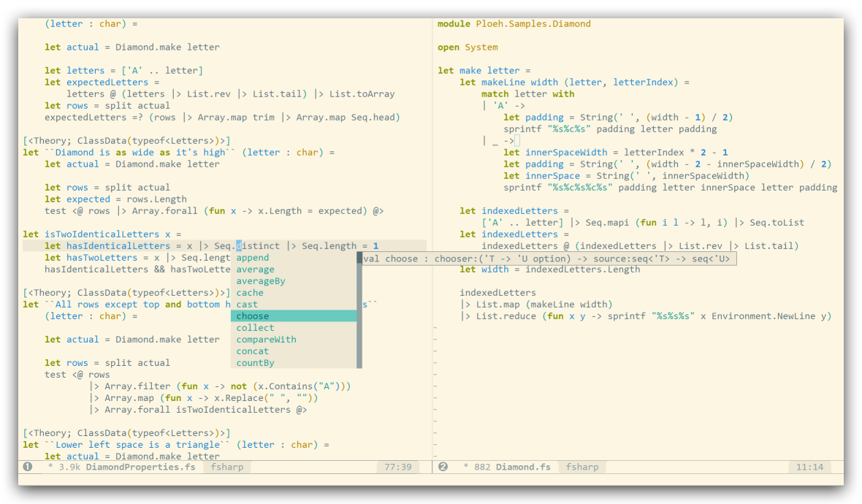
Task: Click sprintf "%s%c%s%c%s" line
Action: (x=671, y=188)
